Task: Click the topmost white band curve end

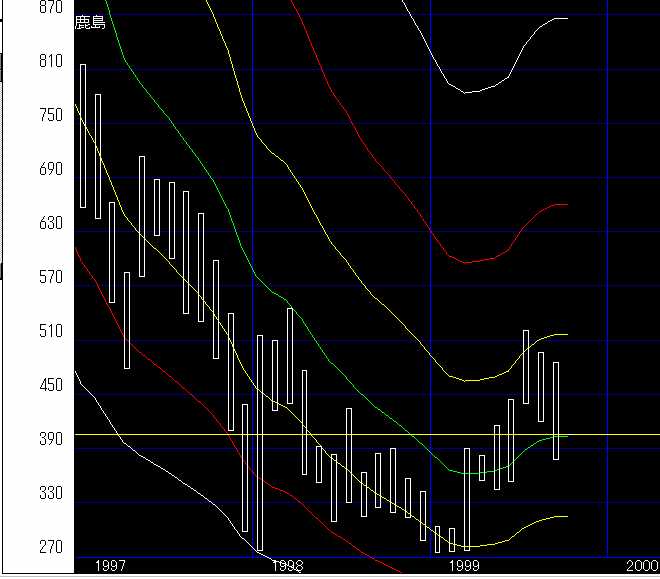Action: coord(565,18)
